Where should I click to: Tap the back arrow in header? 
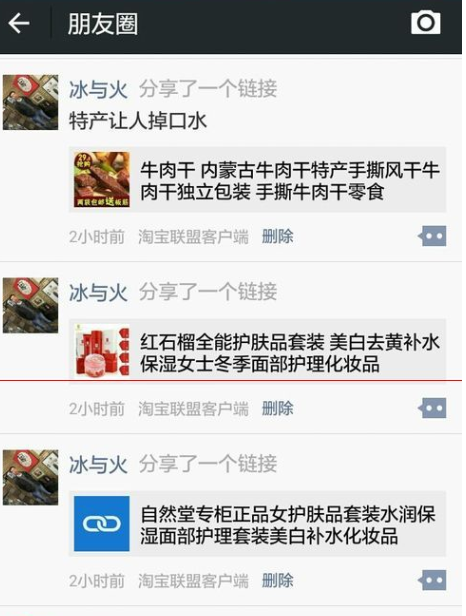pyautogui.click(x=18, y=23)
